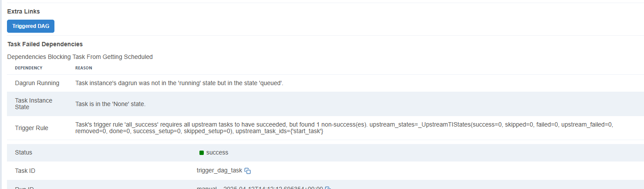Click the DEPENDENCY column header
Screen dimensions: 644x189
pos(29,68)
